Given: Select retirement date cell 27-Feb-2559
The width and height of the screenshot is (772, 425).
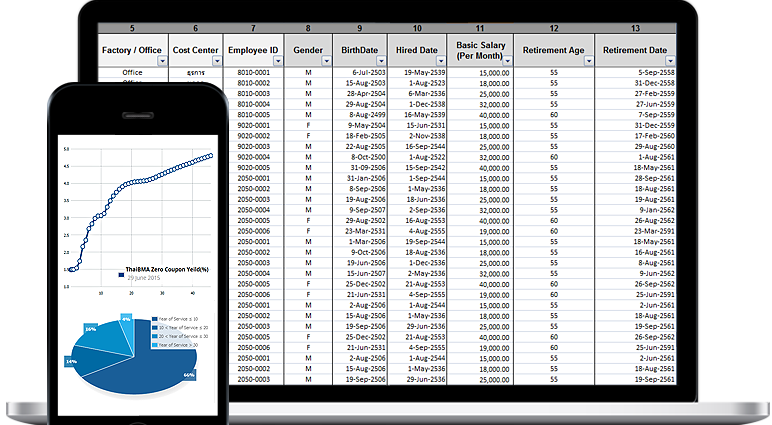Looking at the screenshot, I should click(635, 94).
